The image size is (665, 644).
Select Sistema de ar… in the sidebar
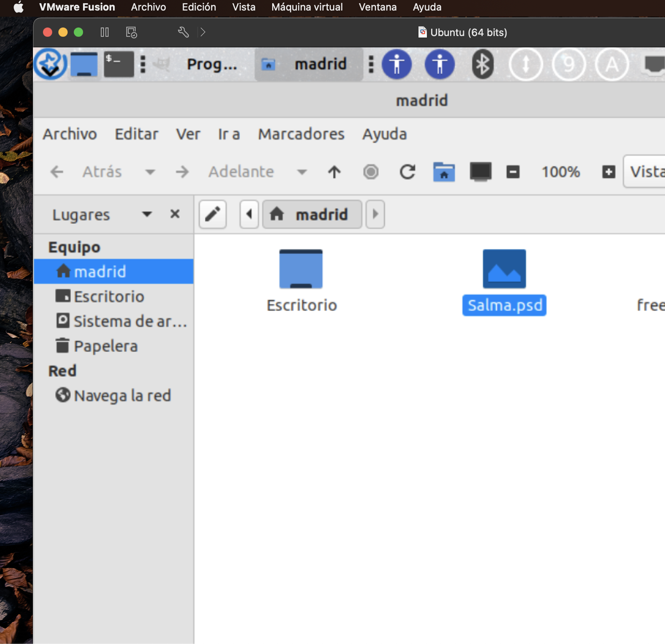pyautogui.click(x=113, y=322)
